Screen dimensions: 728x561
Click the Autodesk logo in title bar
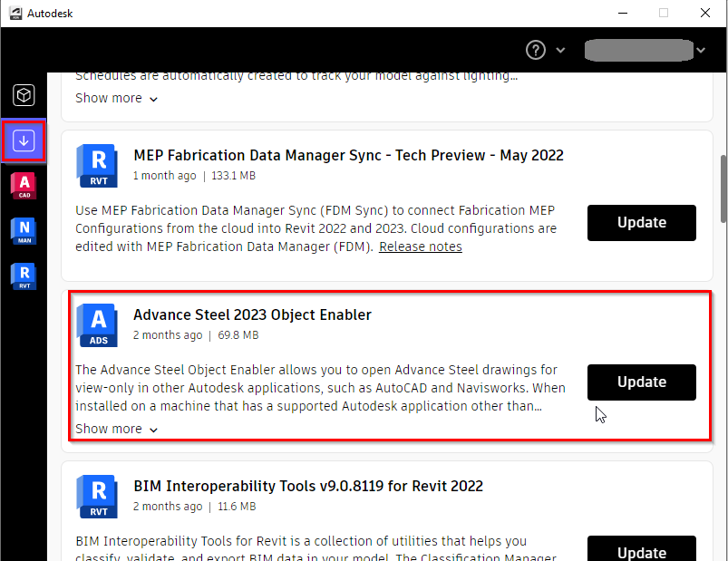pos(15,14)
